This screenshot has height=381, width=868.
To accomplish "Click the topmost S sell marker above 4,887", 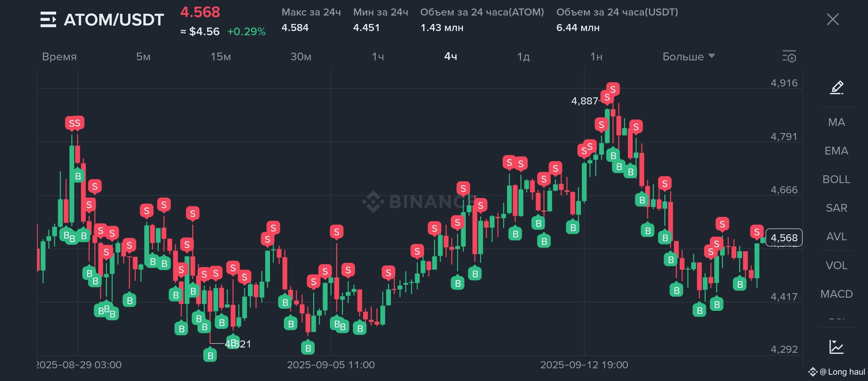I will click(x=613, y=90).
